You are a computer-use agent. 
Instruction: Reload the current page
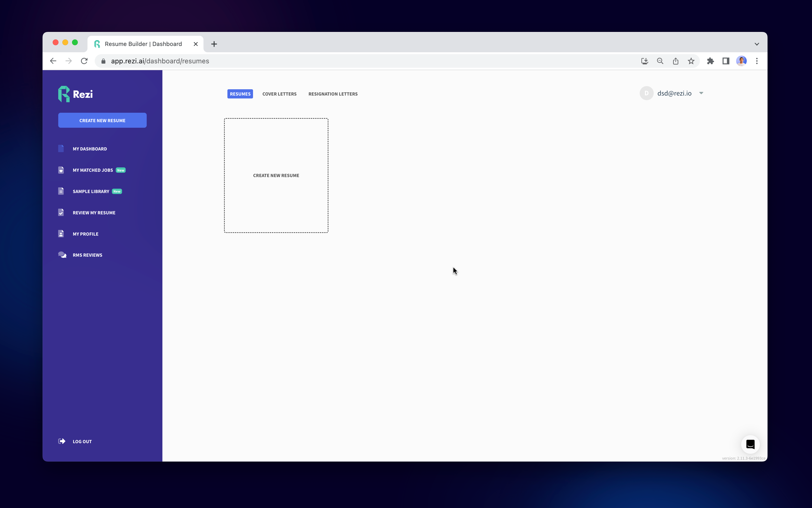84,61
